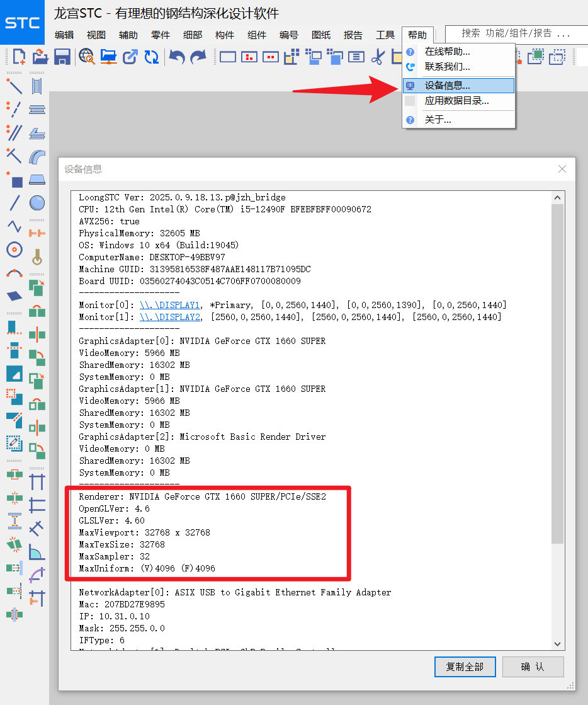Click the Redo arrow in toolbar
This screenshot has width=588, height=705.
pos(198,57)
